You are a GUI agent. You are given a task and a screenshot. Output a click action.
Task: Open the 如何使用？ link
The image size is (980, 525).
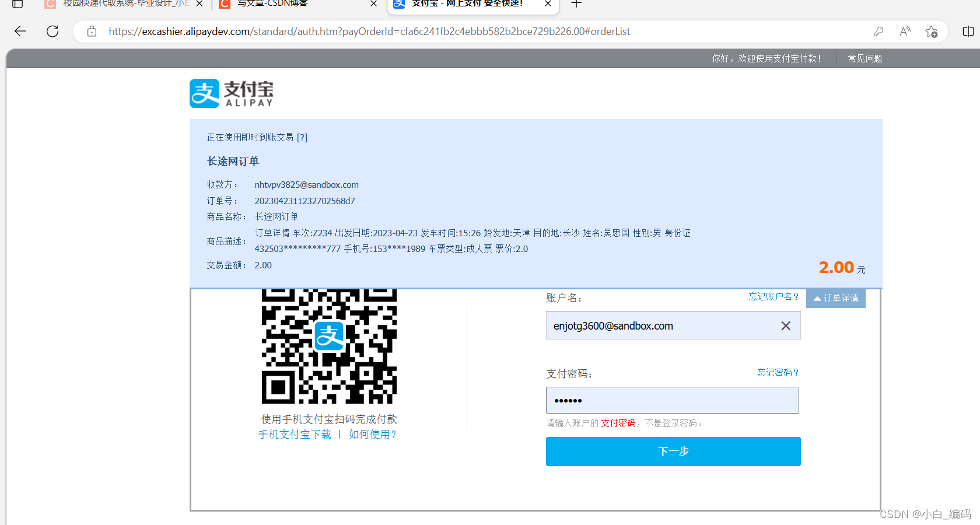(373, 435)
